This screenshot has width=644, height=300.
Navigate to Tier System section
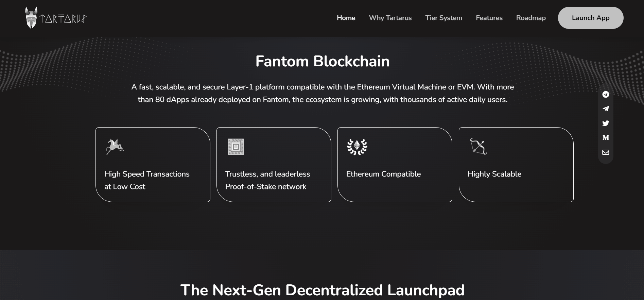[443, 18]
